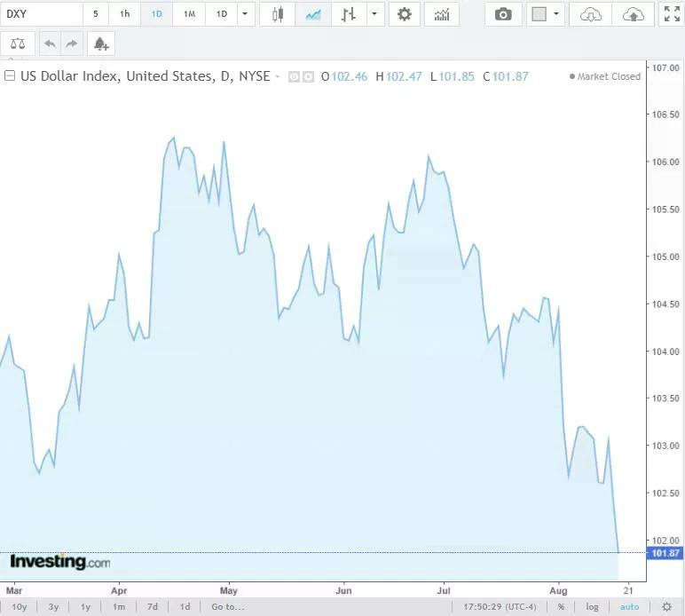Click the open value 102.46
This screenshot has height=616, width=685.
pos(349,76)
